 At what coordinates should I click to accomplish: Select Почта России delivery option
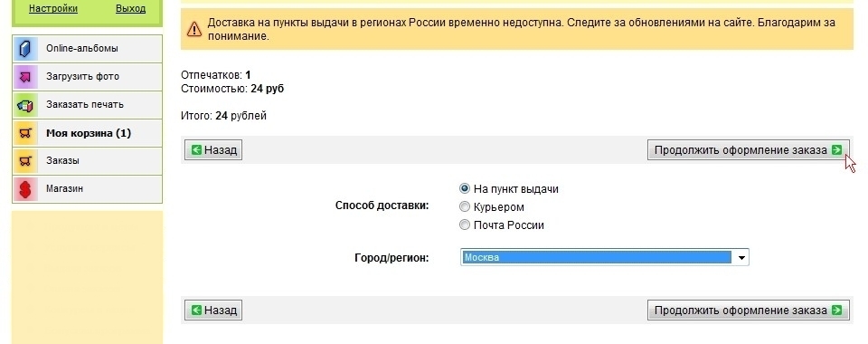pos(465,225)
